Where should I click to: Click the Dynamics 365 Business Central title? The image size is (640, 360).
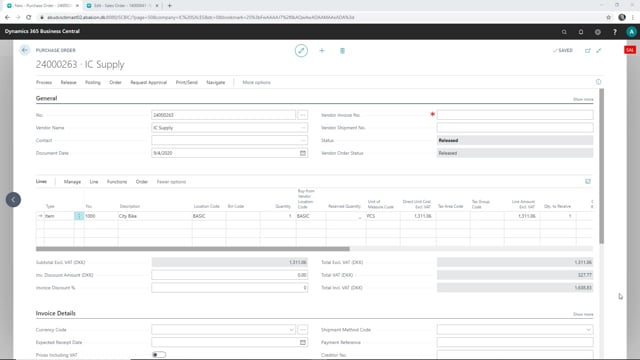[x=42, y=31]
